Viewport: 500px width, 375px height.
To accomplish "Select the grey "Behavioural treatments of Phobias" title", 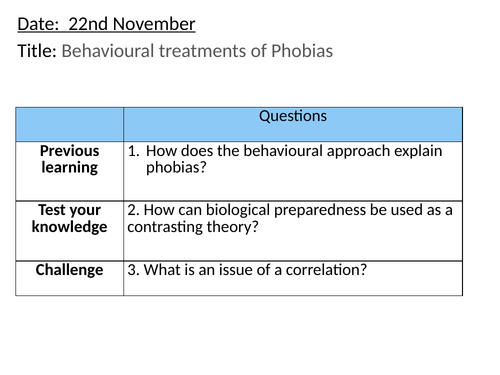I will pos(197,51).
